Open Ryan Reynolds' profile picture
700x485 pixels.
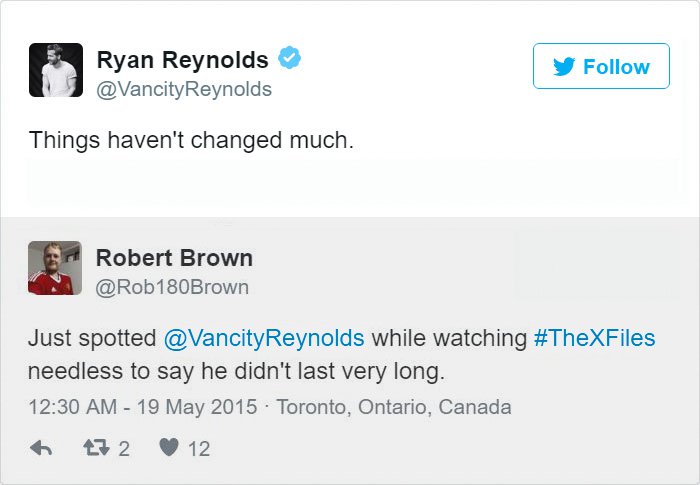tap(55, 70)
